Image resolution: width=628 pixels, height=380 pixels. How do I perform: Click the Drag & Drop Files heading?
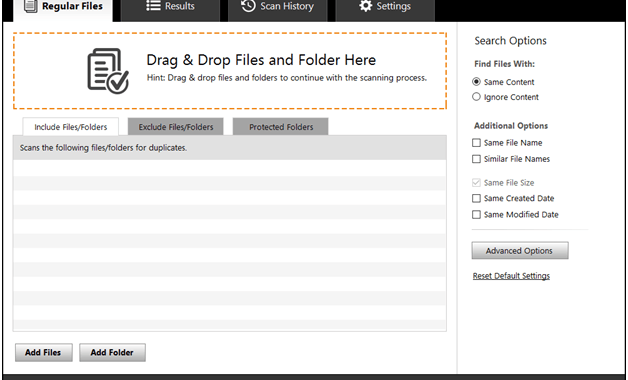261,60
